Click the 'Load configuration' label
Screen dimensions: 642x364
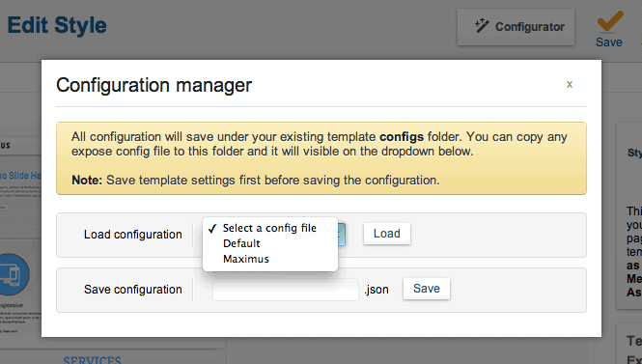click(132, 235)
